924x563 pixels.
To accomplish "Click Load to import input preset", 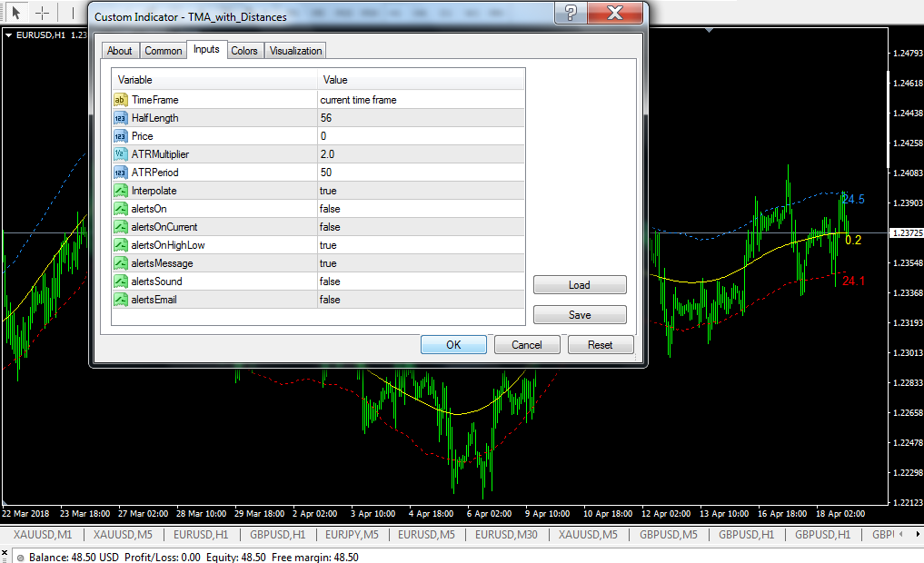I will coord(580,285).
